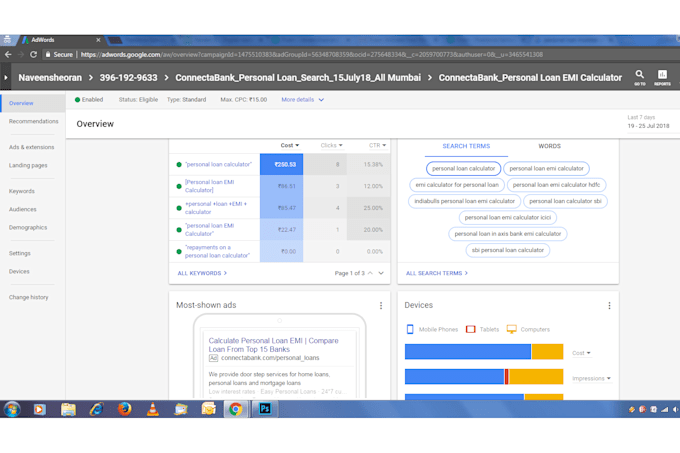Select emi calculator for personal loan chip
The height and width of the screenshot is (453, 680).
[x=457, y=185]
